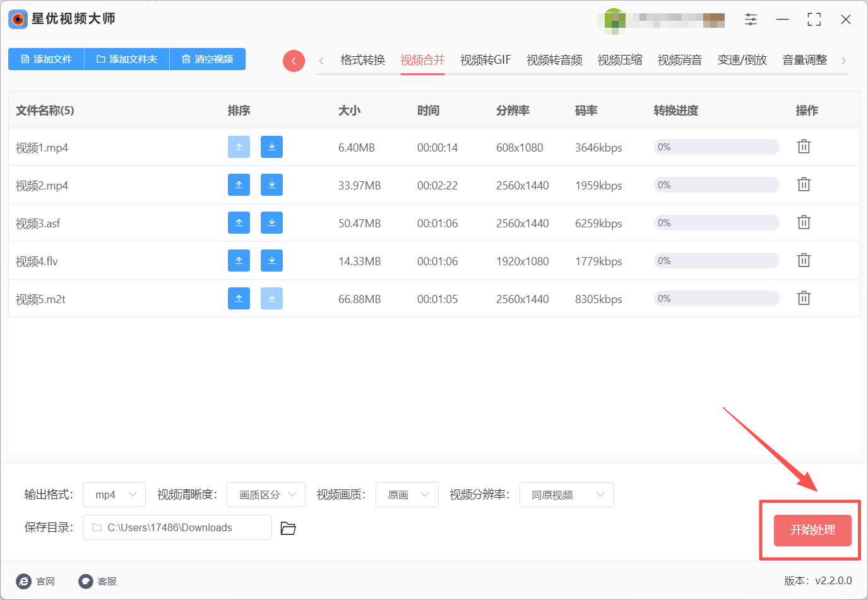Select file name 视频3.asf

38,224
